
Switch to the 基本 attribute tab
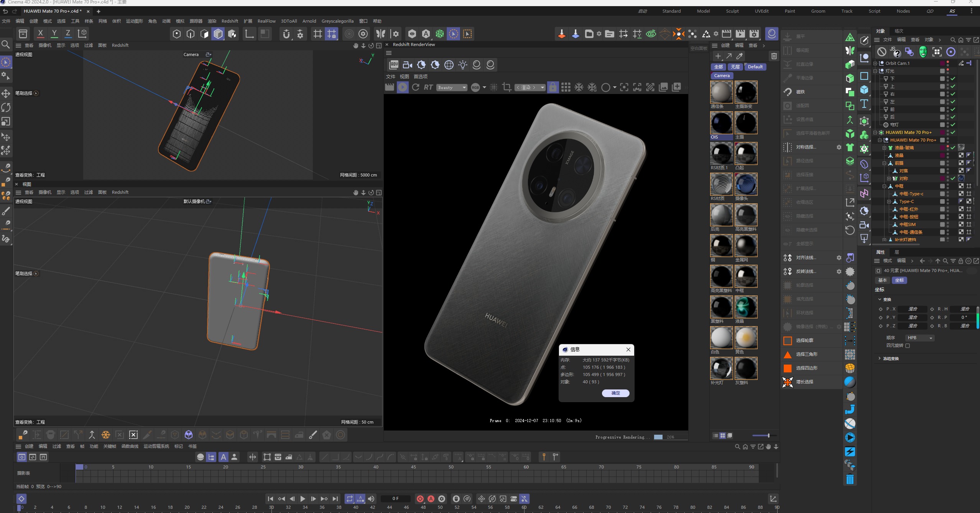(882, 280)
